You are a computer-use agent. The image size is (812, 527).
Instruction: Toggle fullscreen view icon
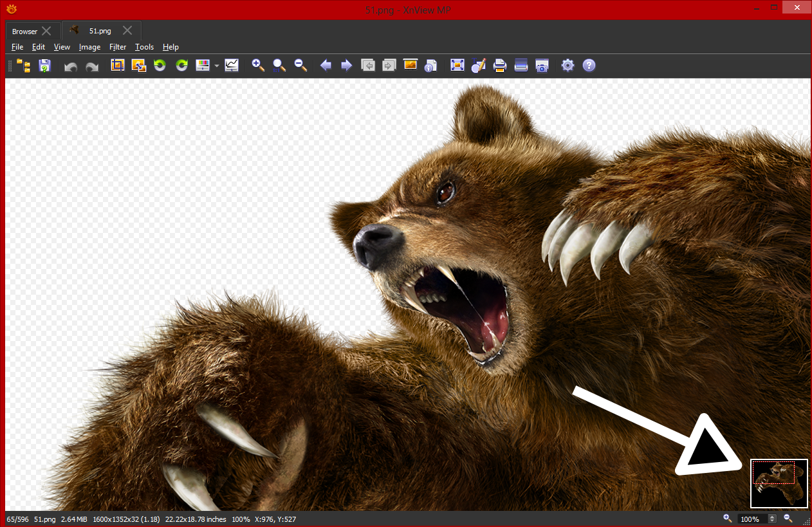click(457, 65)
